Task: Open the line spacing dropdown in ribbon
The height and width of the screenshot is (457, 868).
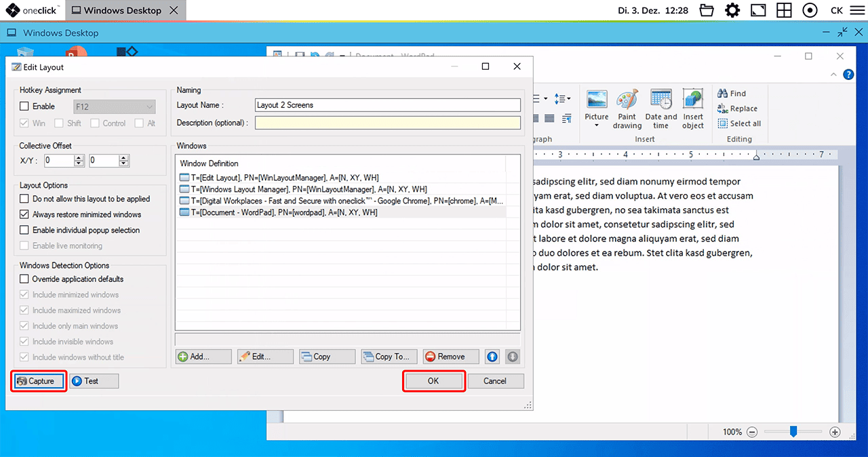Action: [562, 99]
